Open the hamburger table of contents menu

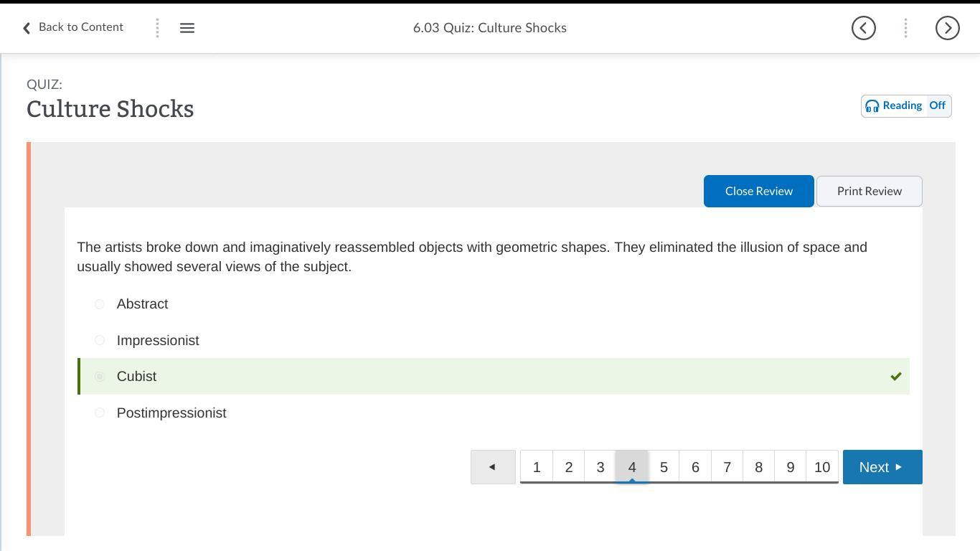click(187, 28)
